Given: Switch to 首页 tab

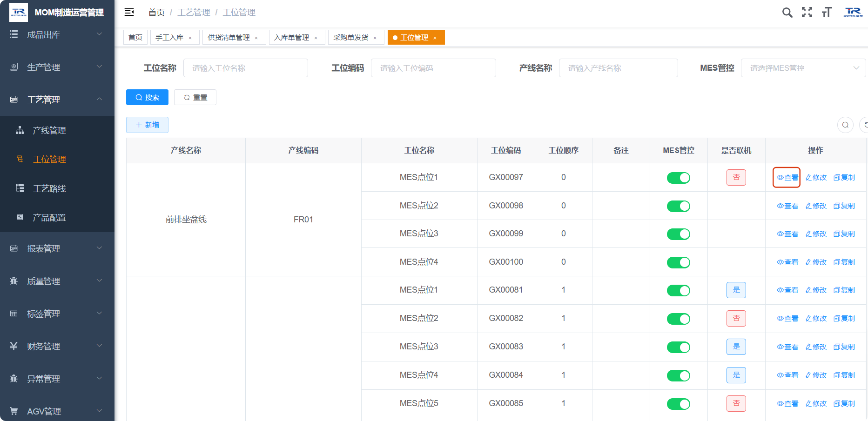Looking at the screenshot, I should click(135, 37).
